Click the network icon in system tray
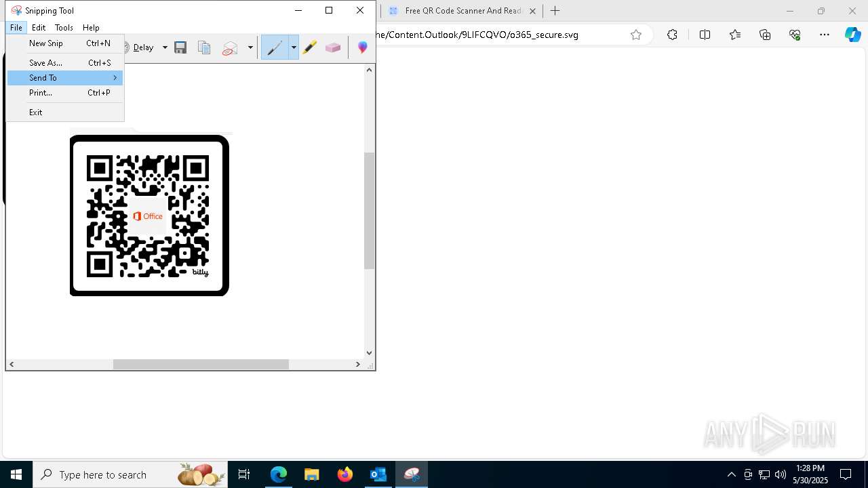 coord(764,474)
